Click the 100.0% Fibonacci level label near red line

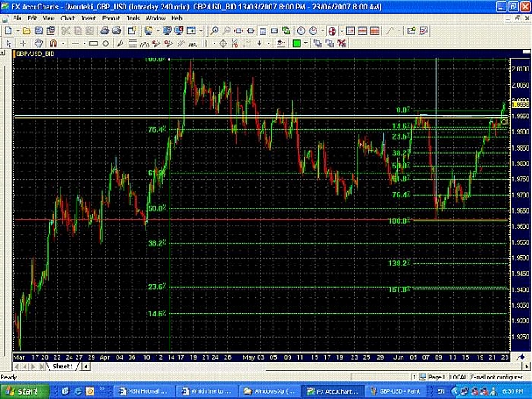click(399, 221)
